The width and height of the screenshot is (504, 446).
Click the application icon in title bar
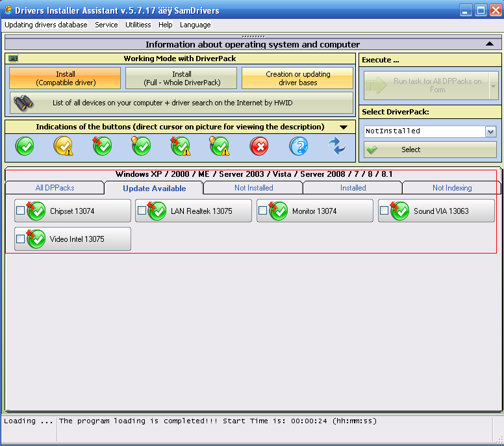pyautogui.click(x=8, y=10)
